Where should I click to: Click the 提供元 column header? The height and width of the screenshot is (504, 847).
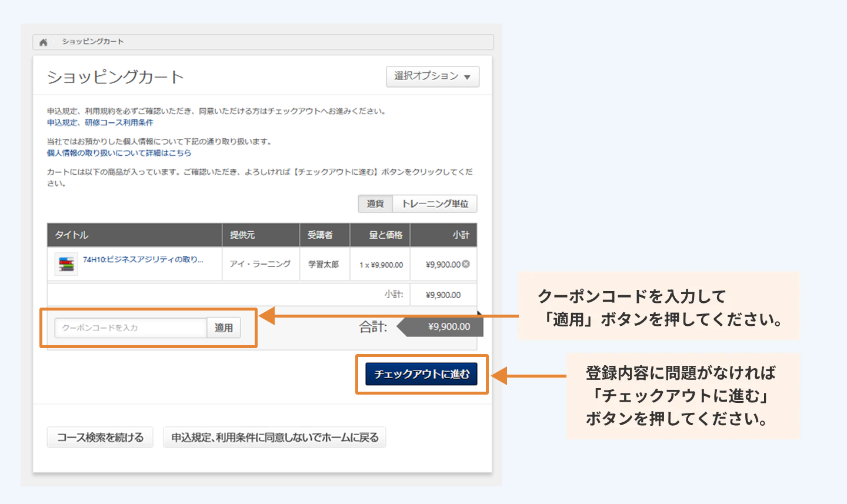coord(242,235)
